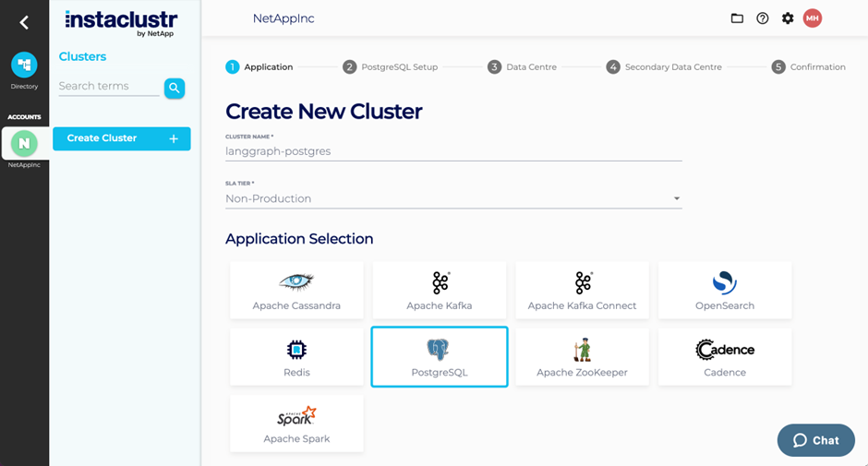Open the settings gear icon
The image size is (868, 466).
(x=787, y=18)
